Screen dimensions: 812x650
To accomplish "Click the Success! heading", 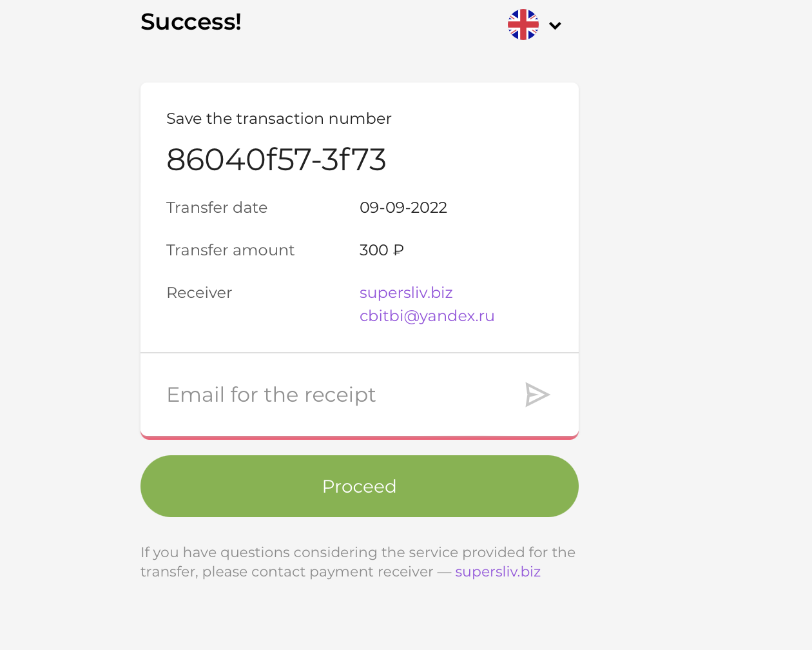I will tap(191, 22).
